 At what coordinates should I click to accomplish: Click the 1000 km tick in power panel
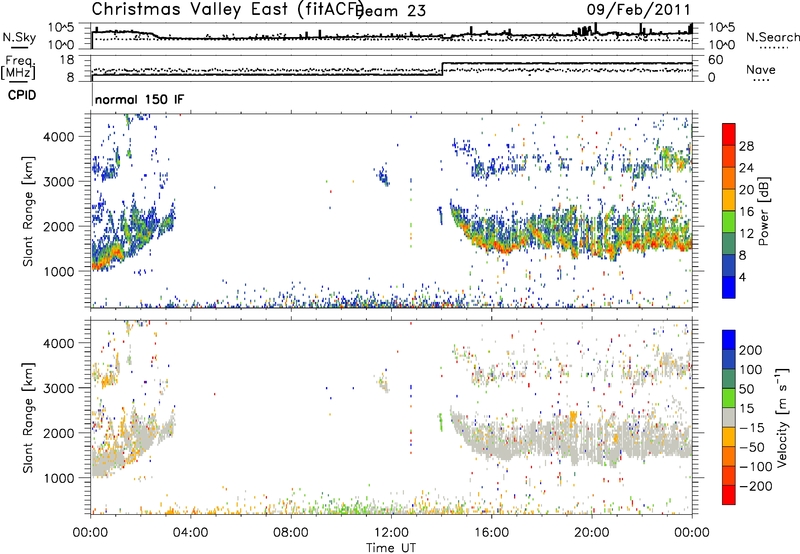59,271
